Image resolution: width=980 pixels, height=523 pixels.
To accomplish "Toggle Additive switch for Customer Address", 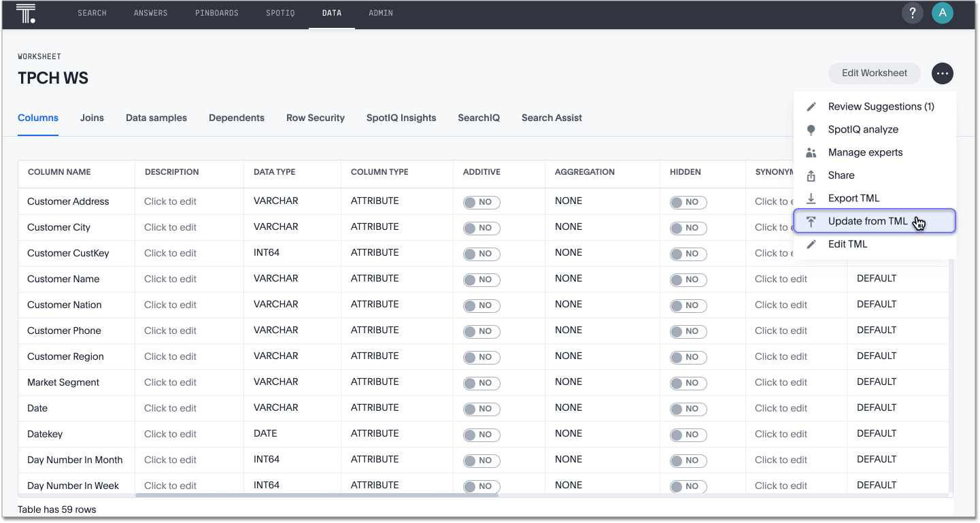I will tap(481, 202).
